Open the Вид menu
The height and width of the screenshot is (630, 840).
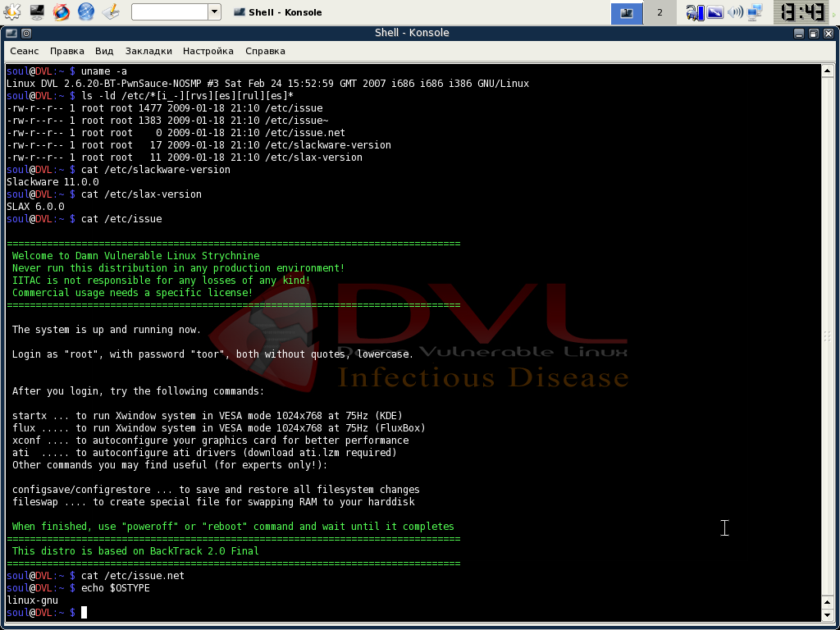[x=104, y=51]
